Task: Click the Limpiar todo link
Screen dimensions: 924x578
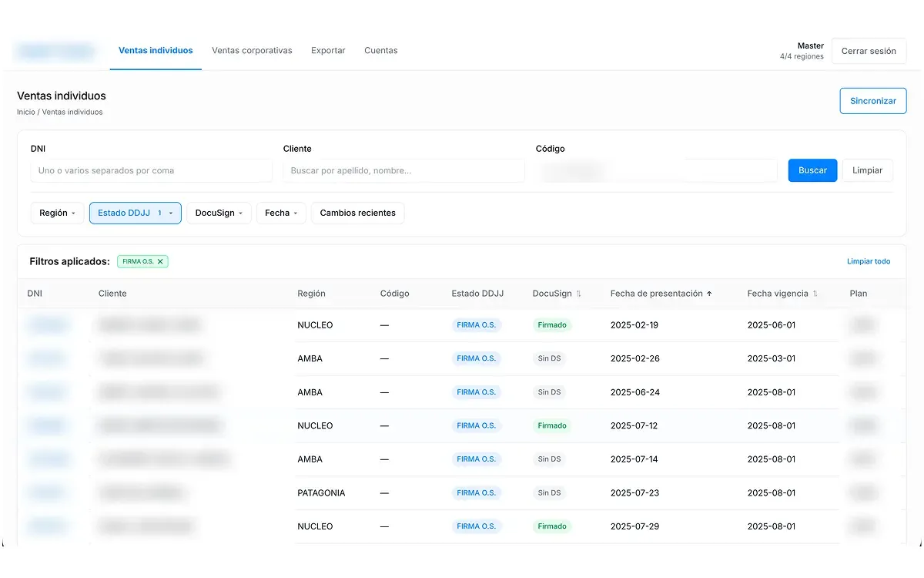Action: point(869,261)
